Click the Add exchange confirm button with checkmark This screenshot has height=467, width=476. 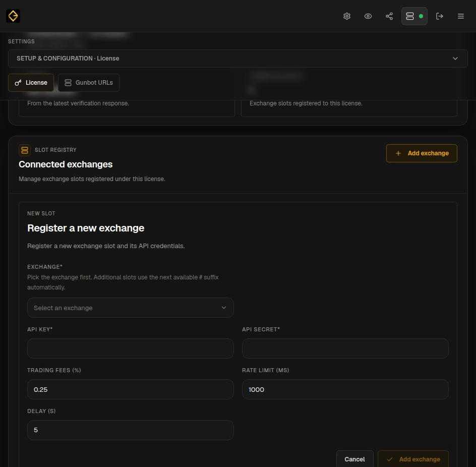click(x=413, y=459)
